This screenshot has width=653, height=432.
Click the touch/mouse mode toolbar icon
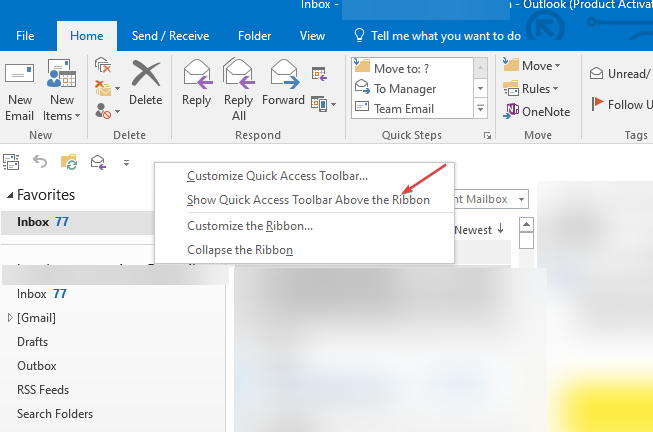coord(11,162)
